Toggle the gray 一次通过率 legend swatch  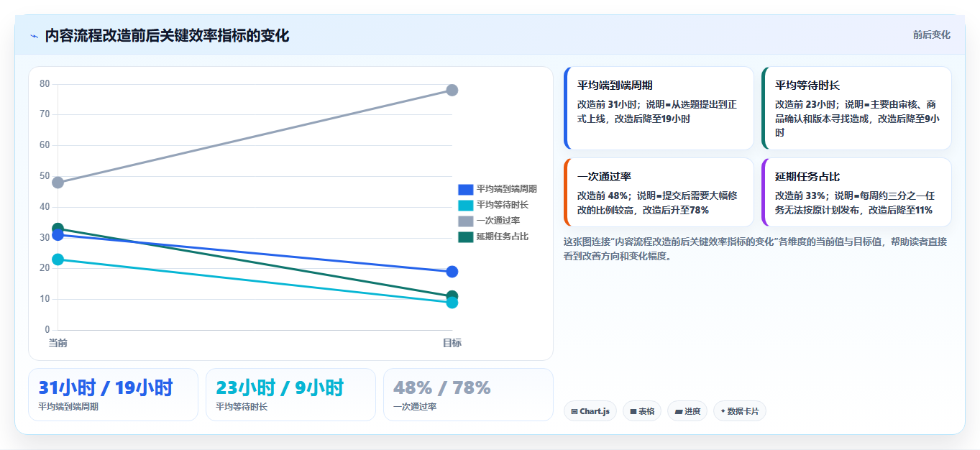click(465, 221)
